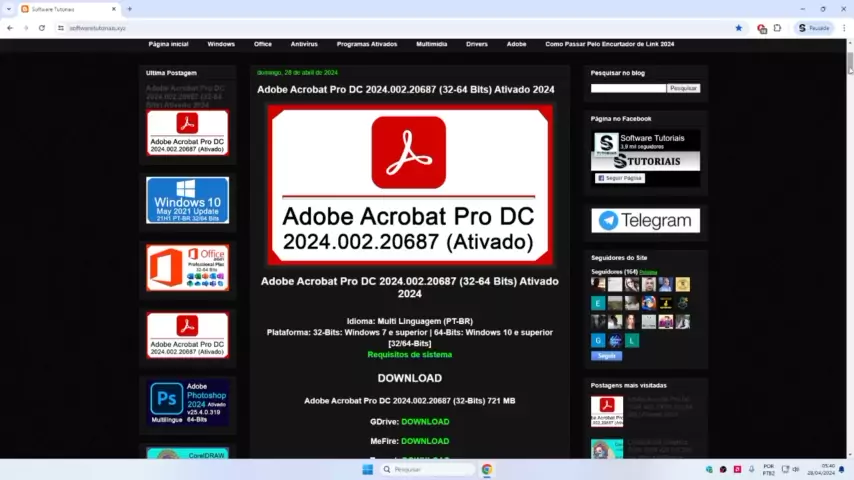The height and width of the screenshot is (480, 854).
Task: Open the Adobe Photoshop 2024 post thumbnail
Action: (187, 403)
